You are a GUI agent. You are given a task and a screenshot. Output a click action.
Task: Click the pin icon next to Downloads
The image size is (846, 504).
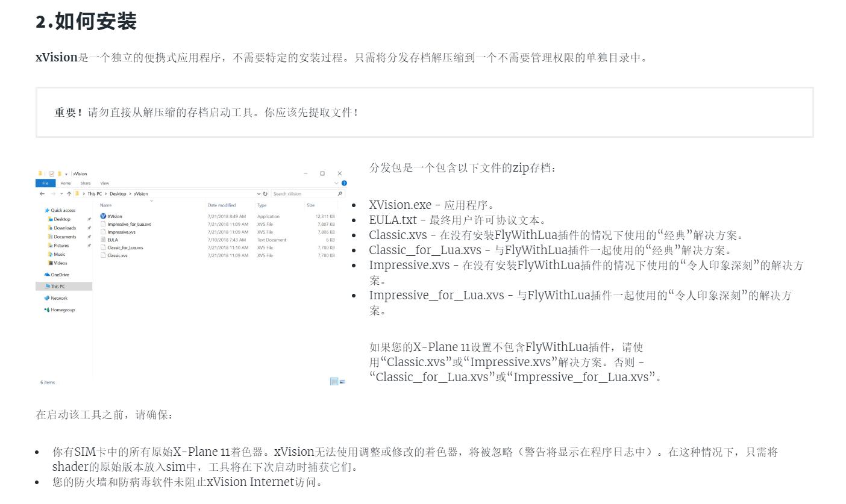[x=89, y=228]
